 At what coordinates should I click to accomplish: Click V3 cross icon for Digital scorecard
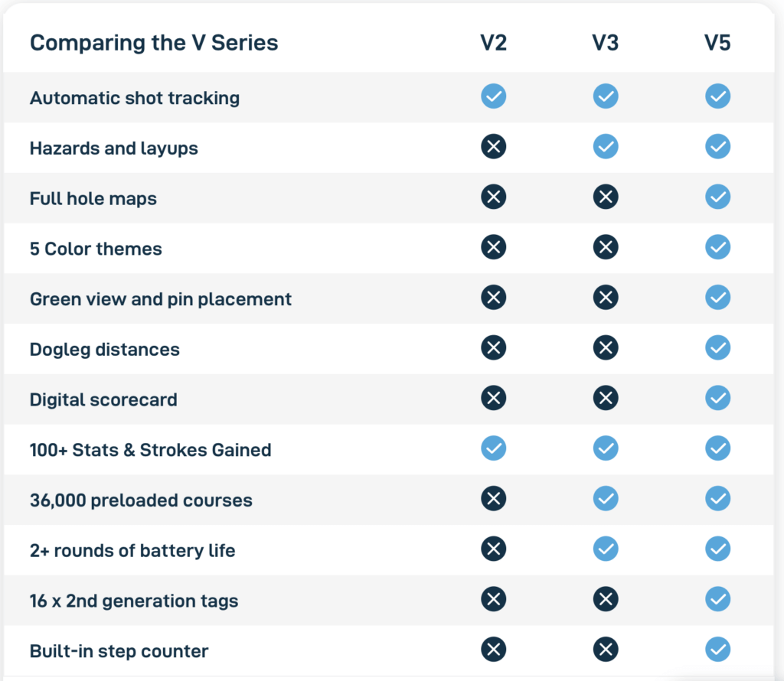[606, 398]
